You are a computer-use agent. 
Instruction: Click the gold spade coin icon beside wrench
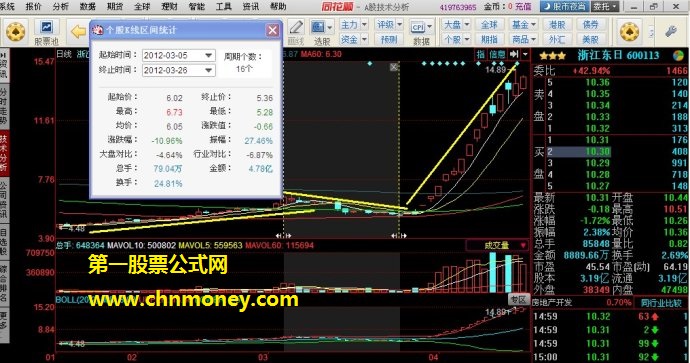coord(629,32)
